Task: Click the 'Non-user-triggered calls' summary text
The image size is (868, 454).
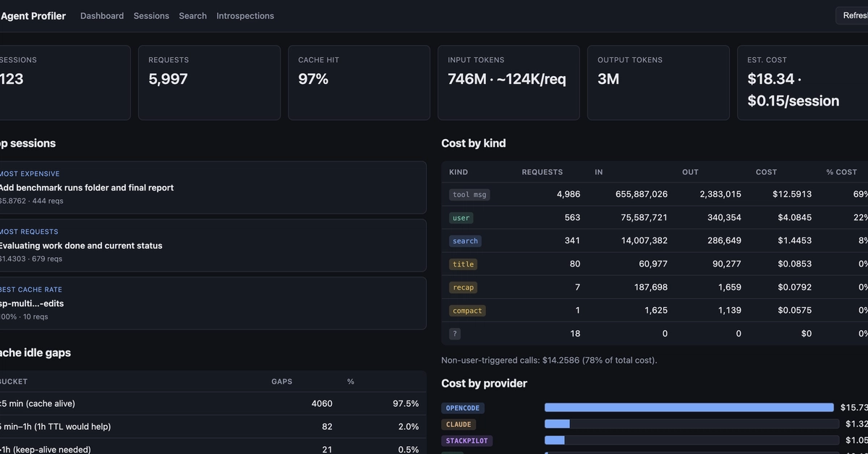Action: coord(549,360)
